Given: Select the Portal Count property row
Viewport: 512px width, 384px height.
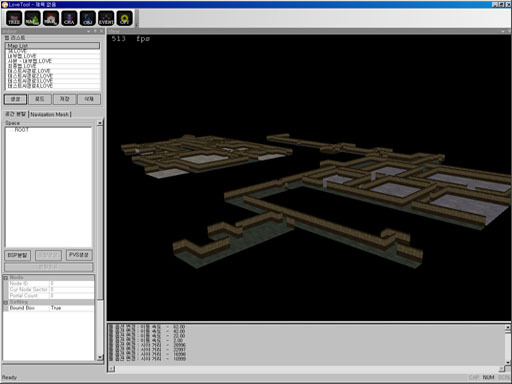Looking at the screenshot, I should click(x=51, y=296).
